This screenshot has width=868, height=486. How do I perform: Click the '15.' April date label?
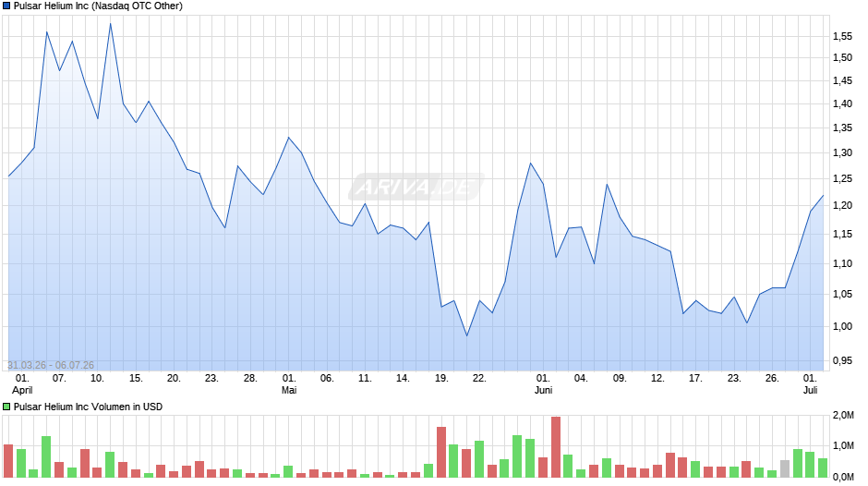coord(136,379)
